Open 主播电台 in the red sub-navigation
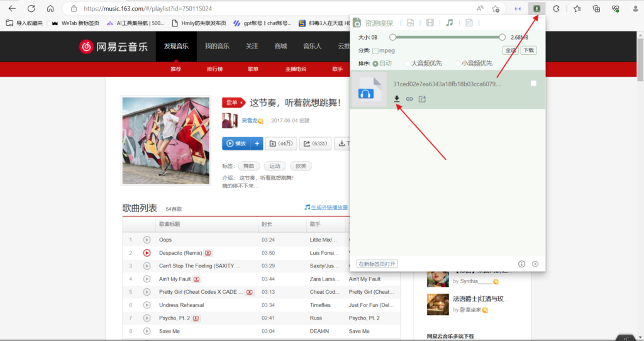Image resolution: width=644 pixels, height=341 pixels. coord(296,69)
